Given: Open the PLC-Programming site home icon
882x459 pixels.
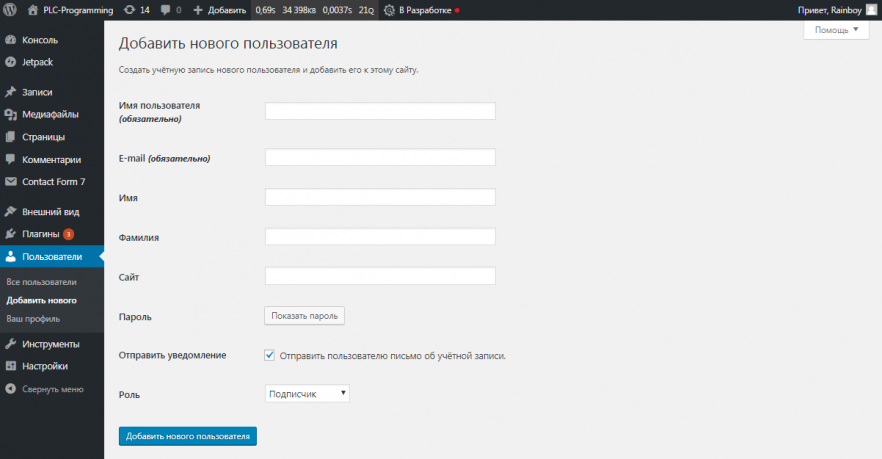Looking at the screenshot, I should coord(33,10).
